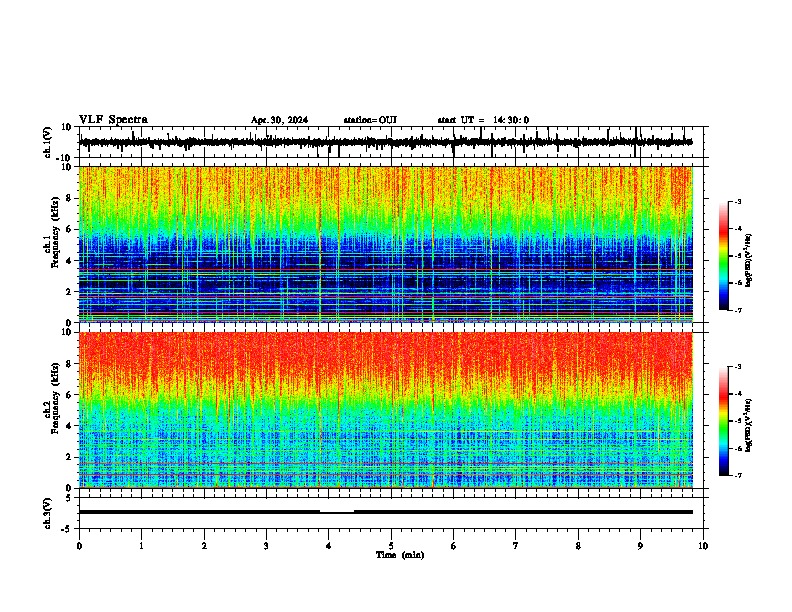The width and height of the screenshot is (792, 612).
Task: Click inside the ch.1 waveform panel
Action: tap(391, 142)
